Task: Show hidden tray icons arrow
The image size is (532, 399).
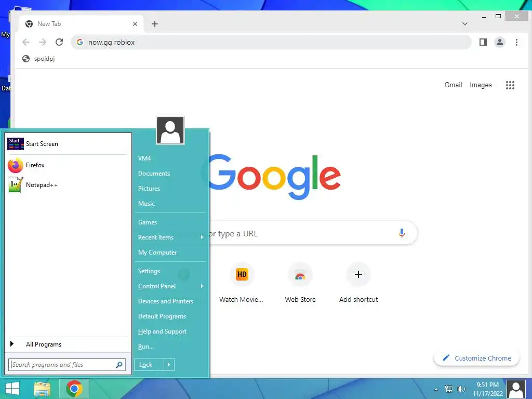Action: coord(436,389)
